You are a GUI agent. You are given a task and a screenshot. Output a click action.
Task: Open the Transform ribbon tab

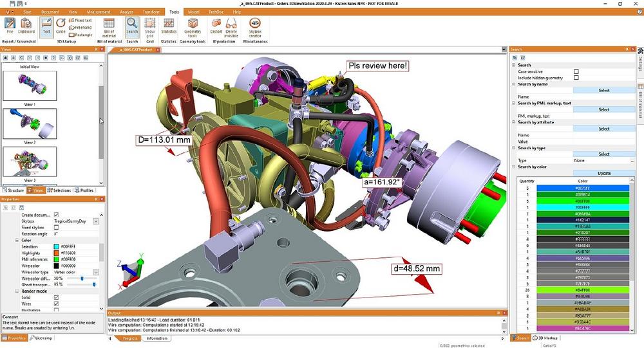tap(151, 12)
